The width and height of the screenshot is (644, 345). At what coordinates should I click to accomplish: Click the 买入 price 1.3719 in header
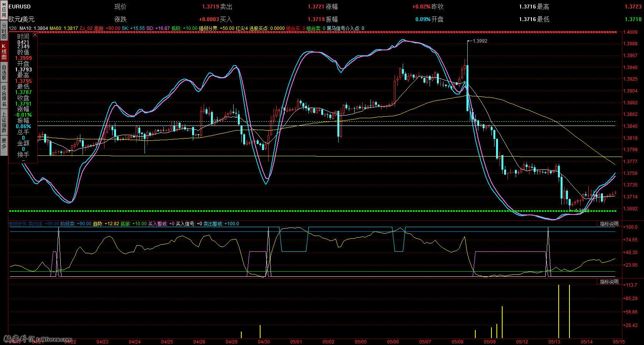click(316, 19)
